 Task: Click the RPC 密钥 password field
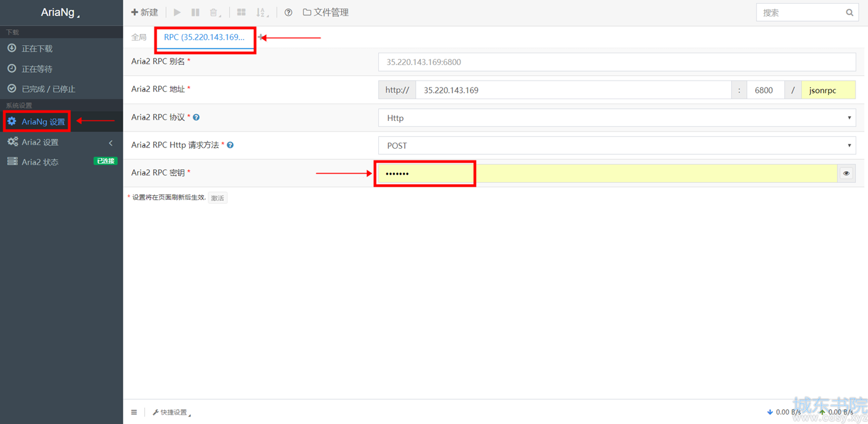click(x=608, y=174)
